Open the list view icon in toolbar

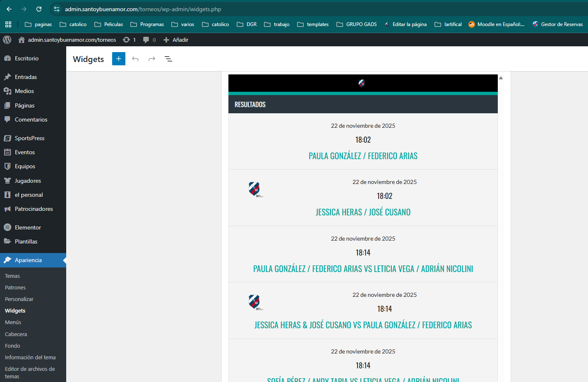pyautogui.click(x=168, y=59)
